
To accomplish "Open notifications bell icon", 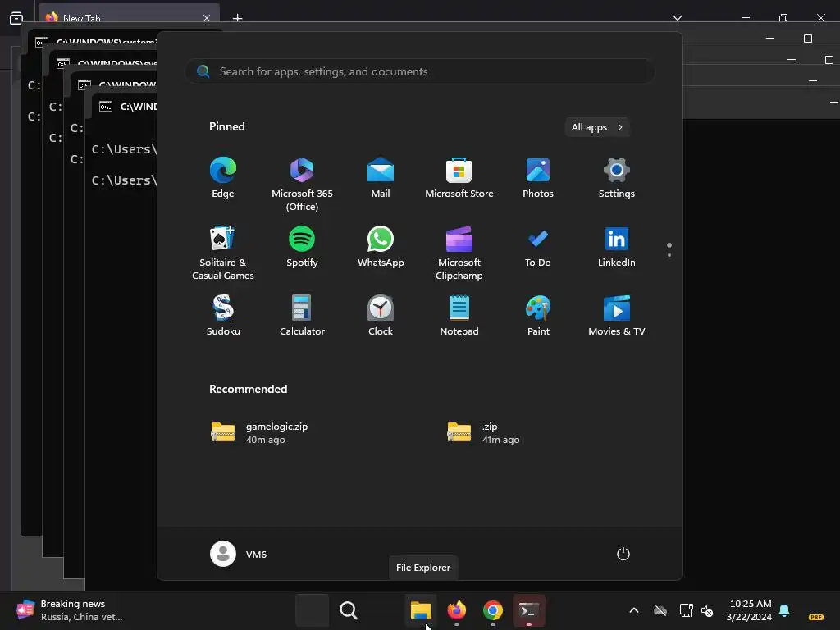I will (784, 610).
